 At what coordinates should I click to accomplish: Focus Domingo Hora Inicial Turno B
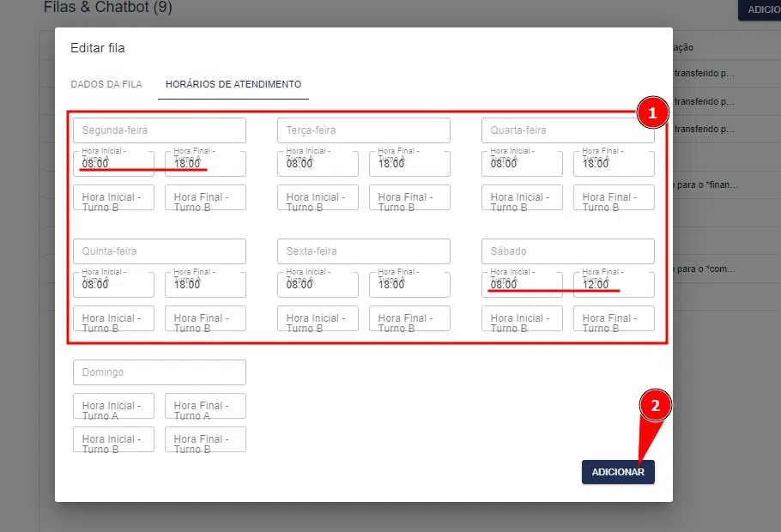pos(113,439)
